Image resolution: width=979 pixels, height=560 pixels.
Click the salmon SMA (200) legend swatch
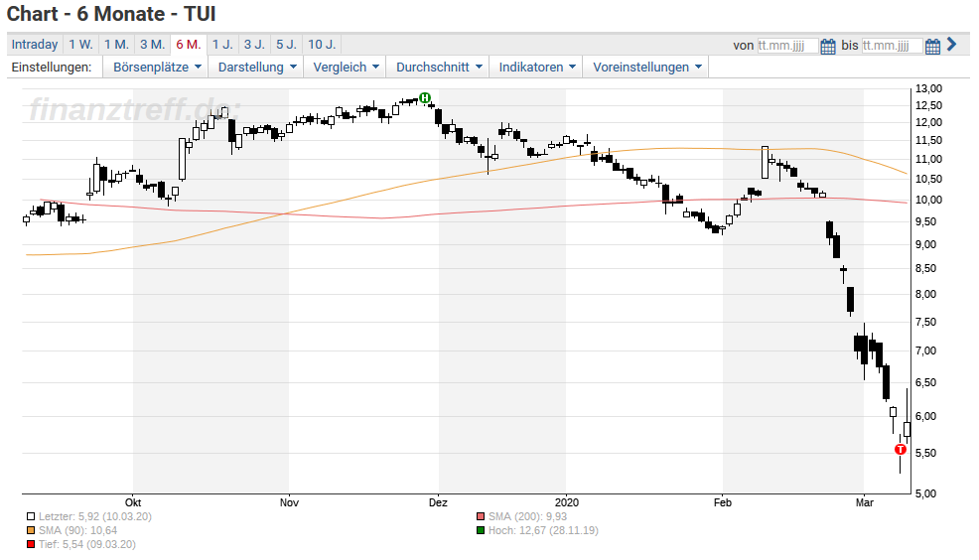click(481, 517)
